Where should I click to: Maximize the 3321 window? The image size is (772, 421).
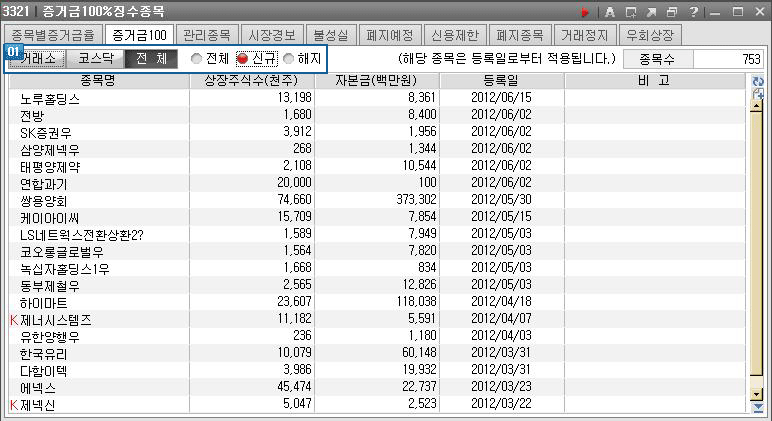tap(738, 12)
